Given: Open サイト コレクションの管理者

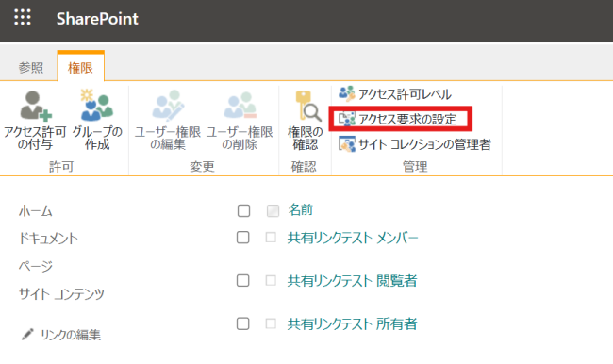Looking at the screenshot, I should (x=414, y=144).
